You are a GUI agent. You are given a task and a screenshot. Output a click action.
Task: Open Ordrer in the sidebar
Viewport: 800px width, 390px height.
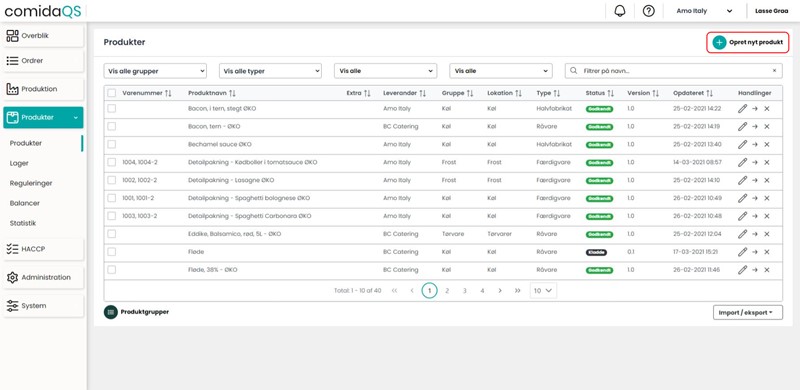click(43, 61)
